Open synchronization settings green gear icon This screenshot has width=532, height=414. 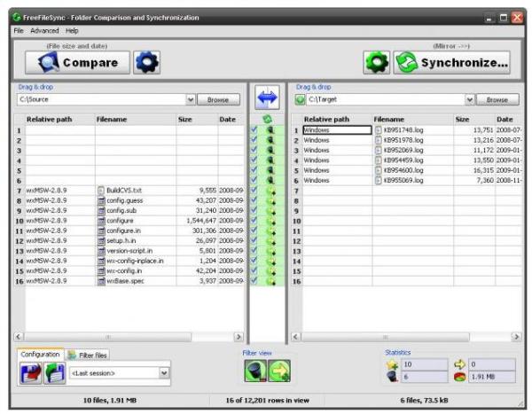pos(376,62)
